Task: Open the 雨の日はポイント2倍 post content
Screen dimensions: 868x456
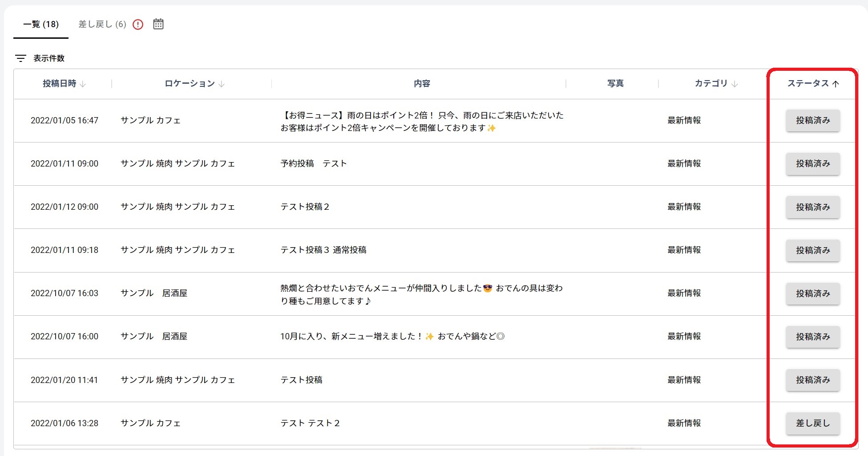Action: (421, 122)
